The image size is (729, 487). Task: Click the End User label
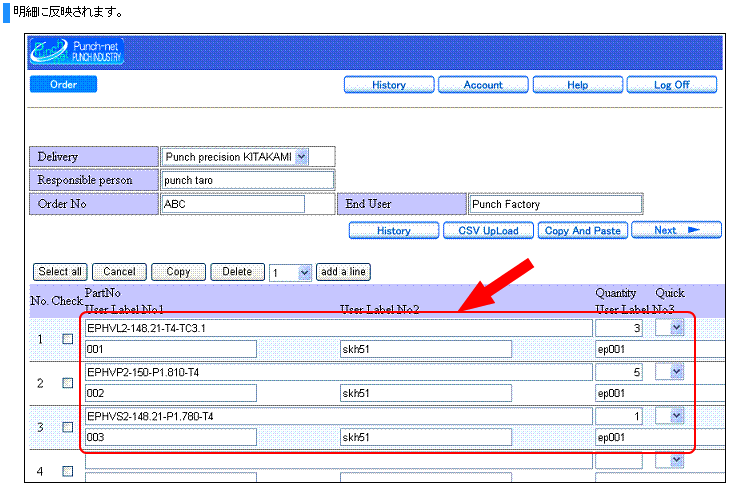[368, 204]
